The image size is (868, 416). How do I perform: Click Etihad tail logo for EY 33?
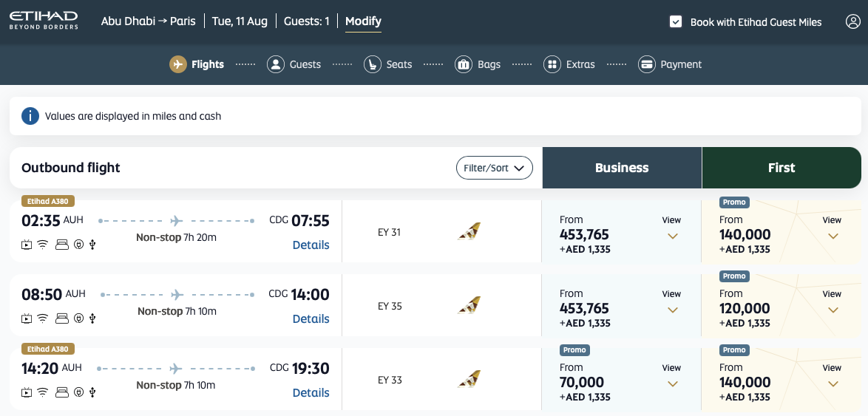pyautogui.click(x=469, y=379)
